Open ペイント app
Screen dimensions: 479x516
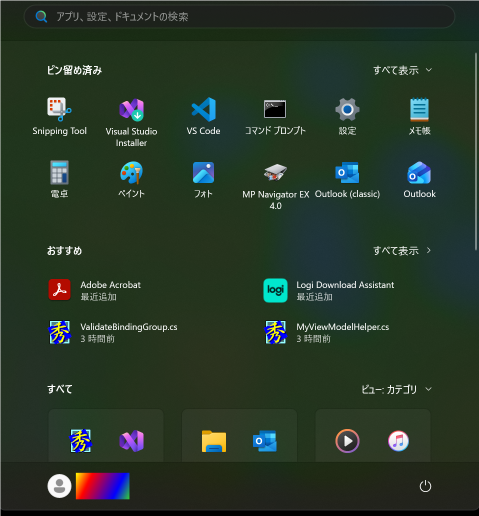click(x=131, y=179)
